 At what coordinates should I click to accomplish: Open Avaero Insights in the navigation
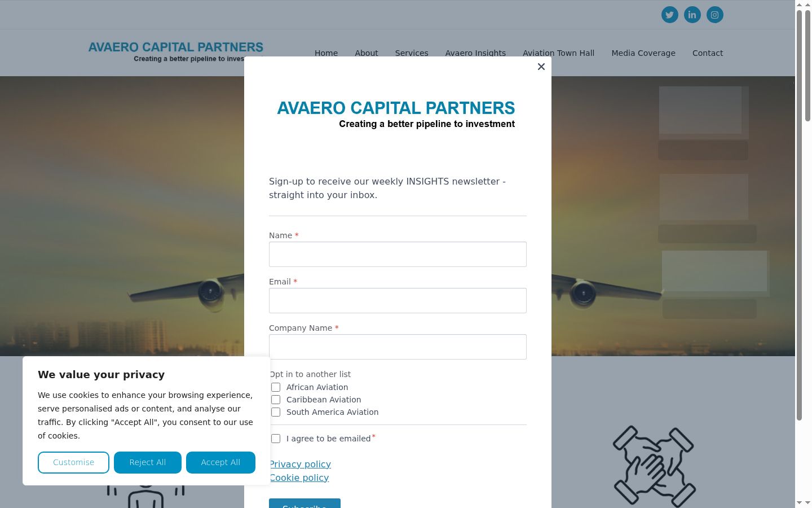click(x=475, y=53)
